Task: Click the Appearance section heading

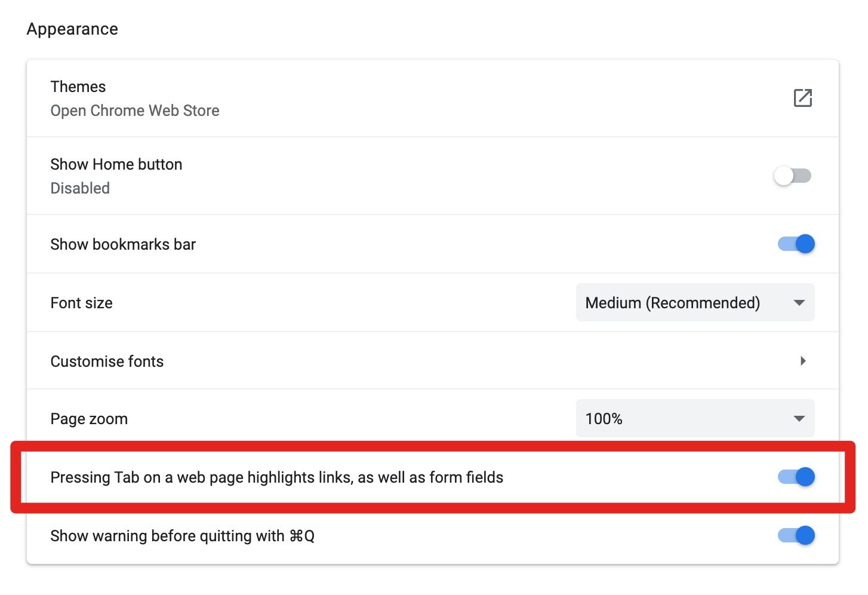Action: coord(72,29)
